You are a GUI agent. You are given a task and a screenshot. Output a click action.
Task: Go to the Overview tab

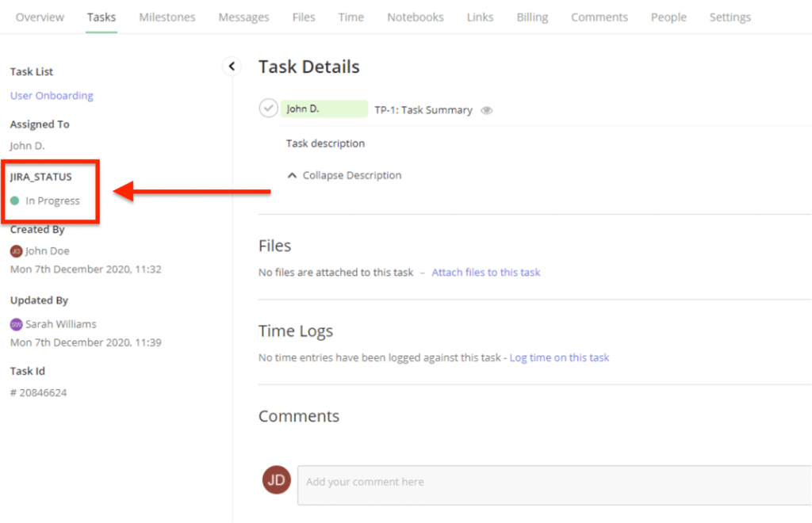[40, 17]
